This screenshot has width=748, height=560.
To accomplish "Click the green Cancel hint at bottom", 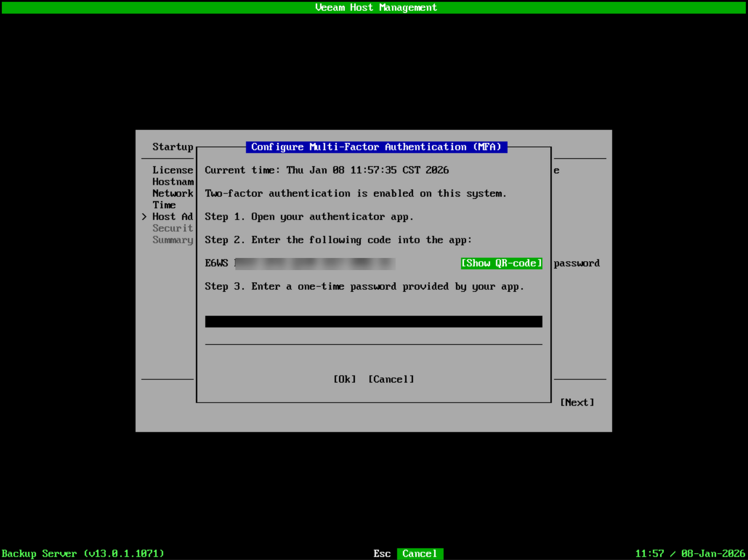I will tap(420, 554).
